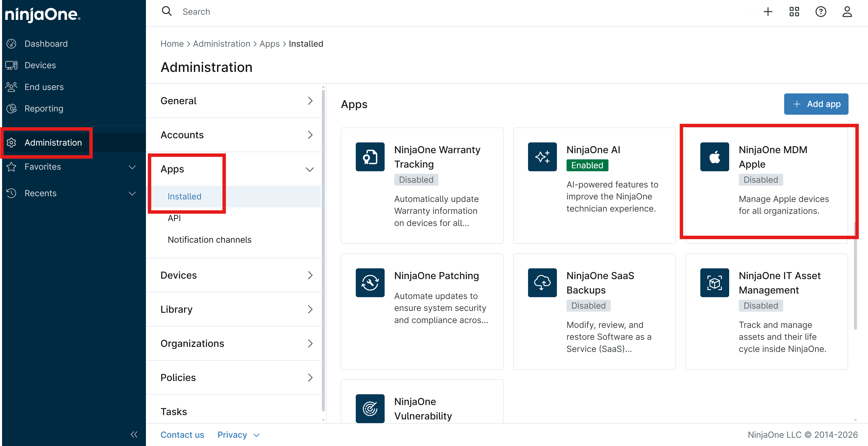Click the Apps breadcrumb link
This screenshot has width=868, height=446.
pyautogui.click(x=270, y=44)
